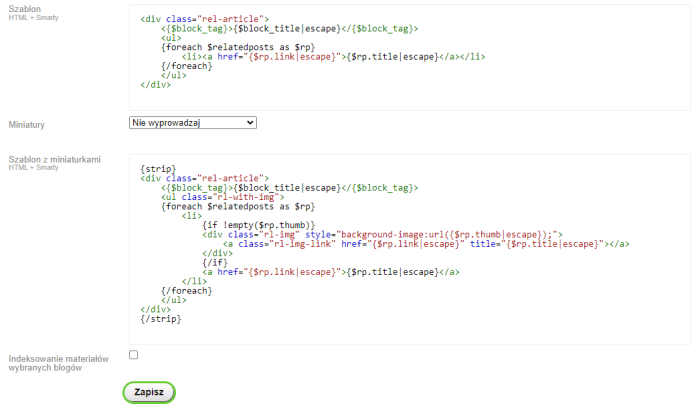Click the {if !empty($rp.thumb)} code line
Viewport: 700px width, 410px height.
coord(258,224)
